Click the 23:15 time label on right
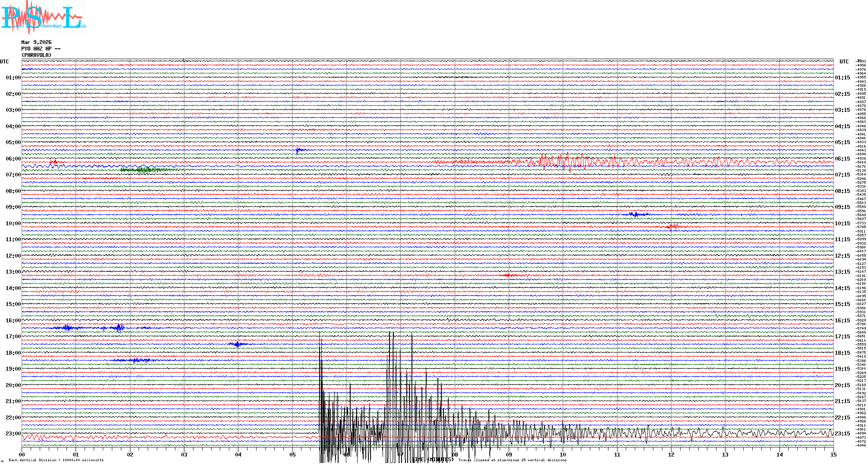 842,434
